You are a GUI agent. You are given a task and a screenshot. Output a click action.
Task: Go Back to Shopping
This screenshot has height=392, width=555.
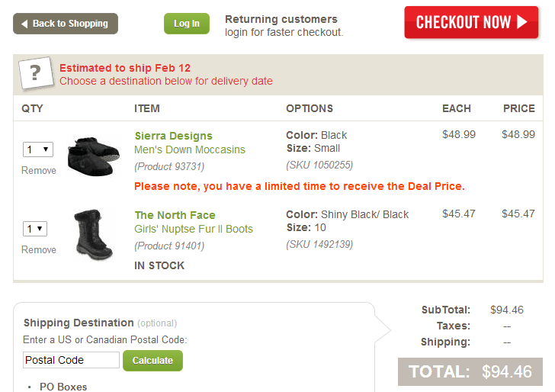coord(66,24)
